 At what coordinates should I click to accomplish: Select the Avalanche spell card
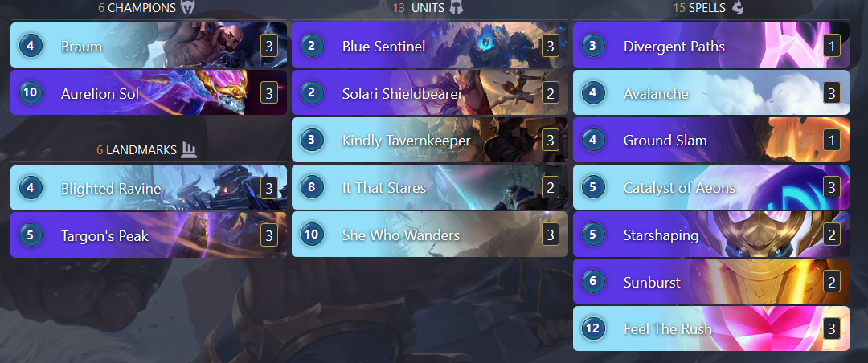click(x=711, y=93)
